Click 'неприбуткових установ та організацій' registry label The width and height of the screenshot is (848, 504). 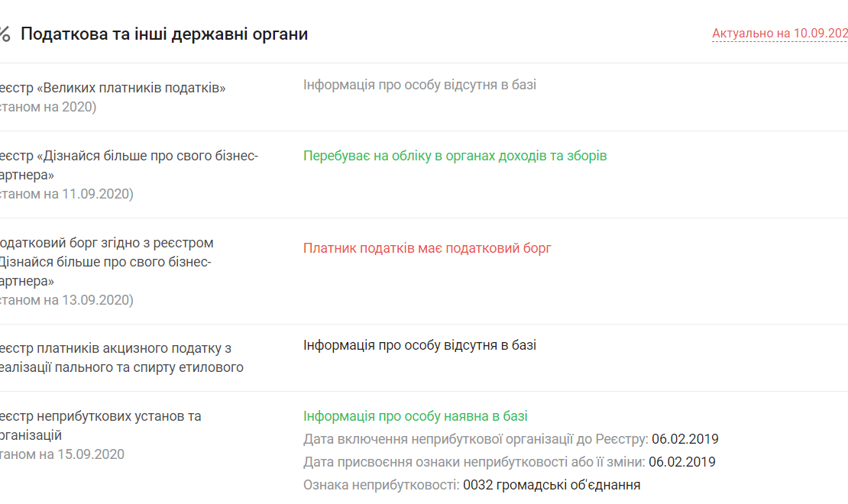(x=101, y=425)
